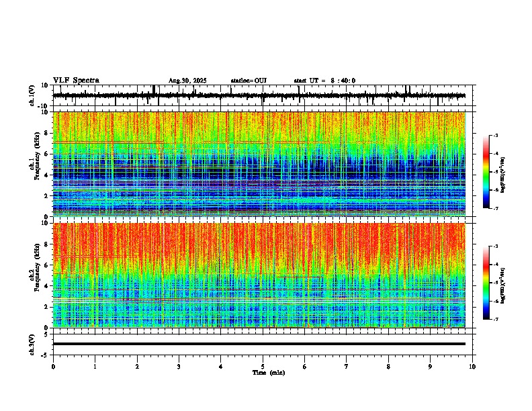The width and height of the screenshot is (532, 411).
Task: Click the log(PSD) label beside ch.2 color bar
Action: pyautogui.click(x=503, y=285)
